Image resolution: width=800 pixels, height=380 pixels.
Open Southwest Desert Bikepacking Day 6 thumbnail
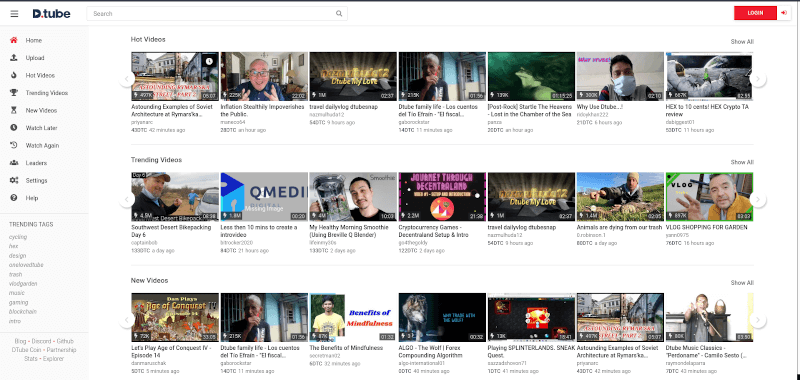click(175, 196)
